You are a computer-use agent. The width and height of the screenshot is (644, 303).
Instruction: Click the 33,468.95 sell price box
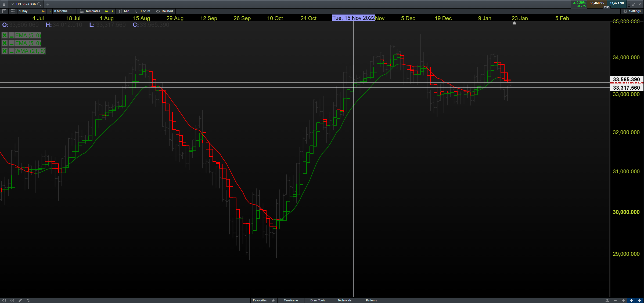(x=597, y=3)
